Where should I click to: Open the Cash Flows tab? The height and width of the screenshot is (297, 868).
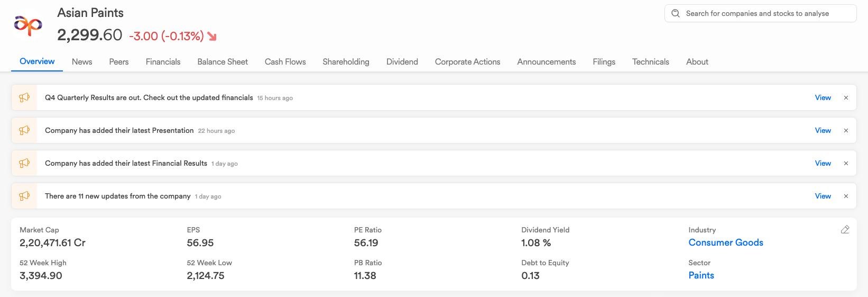285,62
